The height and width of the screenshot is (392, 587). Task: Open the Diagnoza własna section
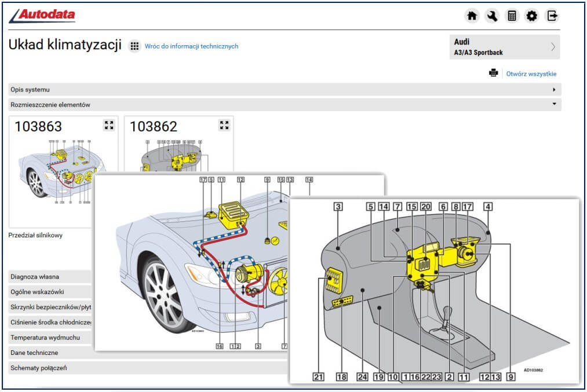[x=50, y=277]
